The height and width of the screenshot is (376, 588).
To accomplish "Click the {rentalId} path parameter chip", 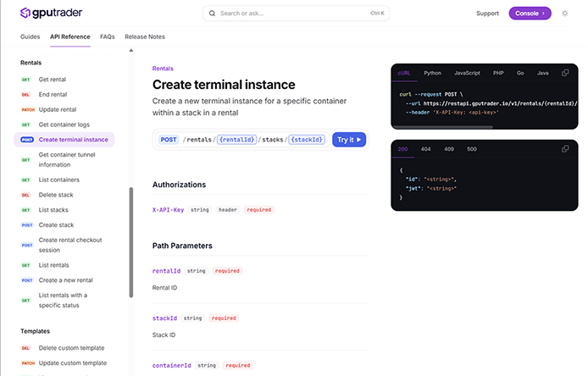I will click(x=237, y=140).
